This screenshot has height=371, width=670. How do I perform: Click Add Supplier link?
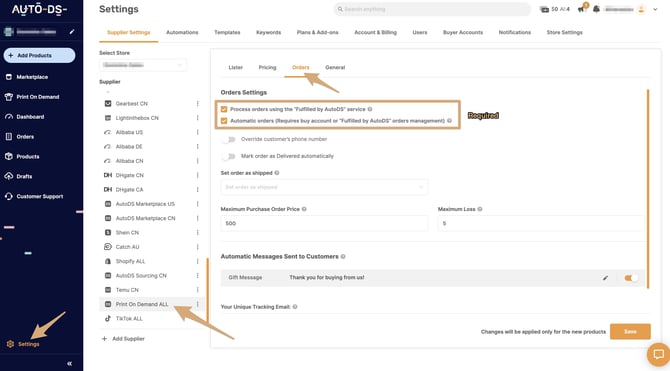[x=123, y=339]
